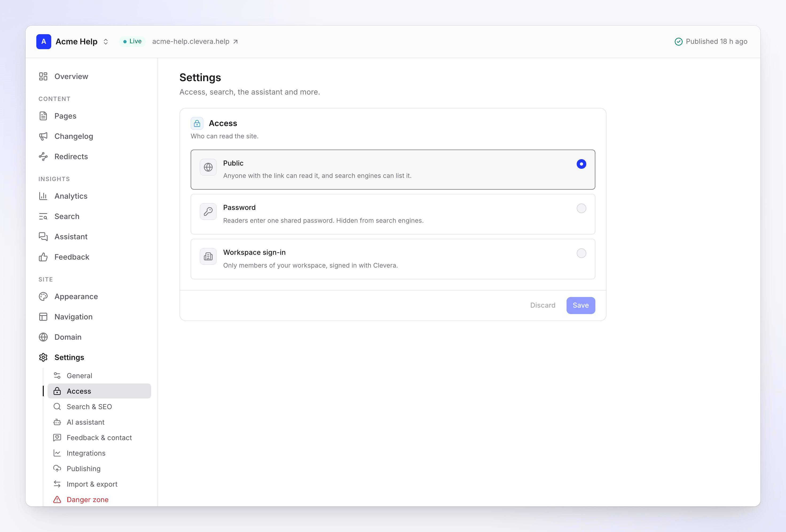
Task: Select the Password access radio button
Action: (581, 209)
